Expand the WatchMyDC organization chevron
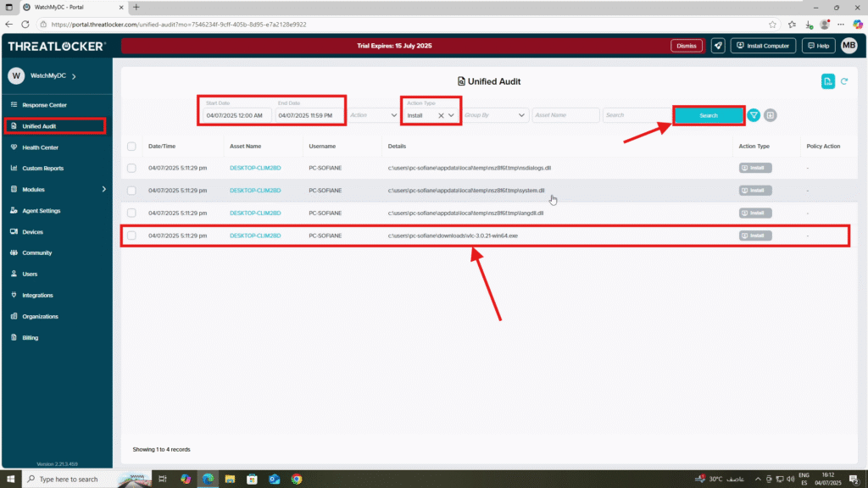This screenshot has width=868, height=488. pos(75,75)
